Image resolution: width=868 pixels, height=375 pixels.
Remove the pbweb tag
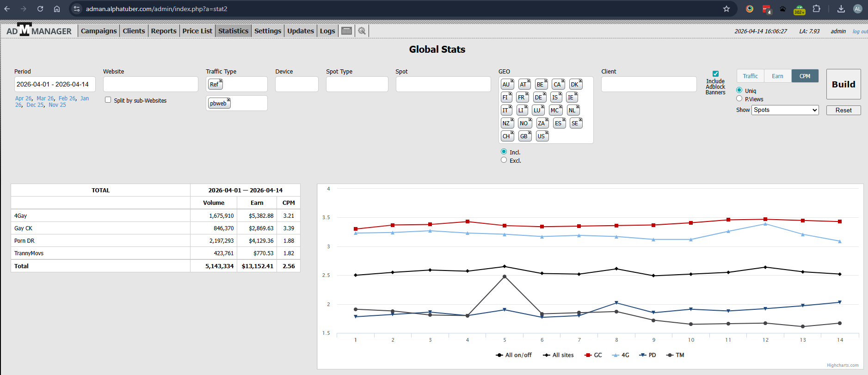point(228,100)
